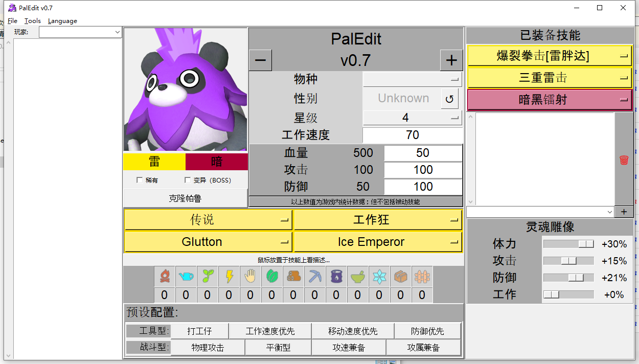The width and height of the screenshot is (639, 364).
Task: Click the cooling snowflake icon
Action: [379, 277]
